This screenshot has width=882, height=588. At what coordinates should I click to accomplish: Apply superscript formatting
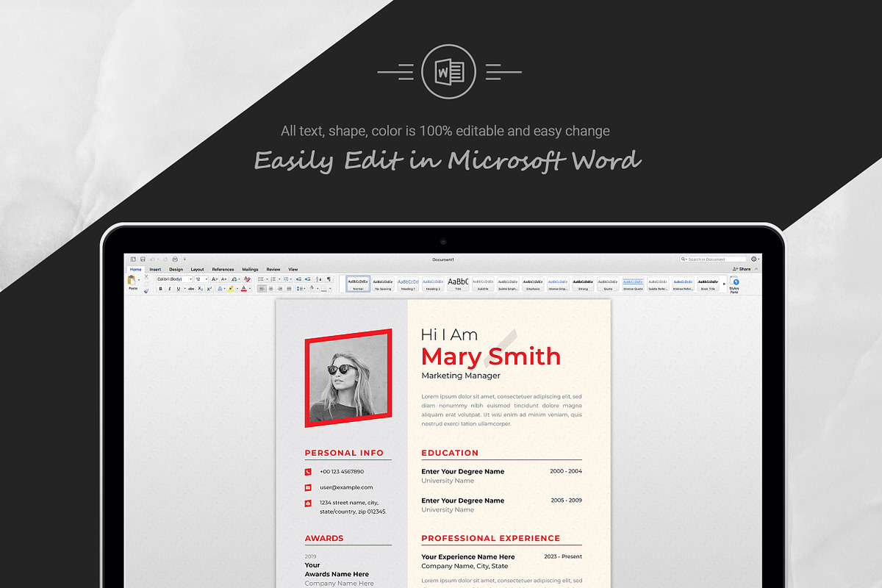pos(209,288)
